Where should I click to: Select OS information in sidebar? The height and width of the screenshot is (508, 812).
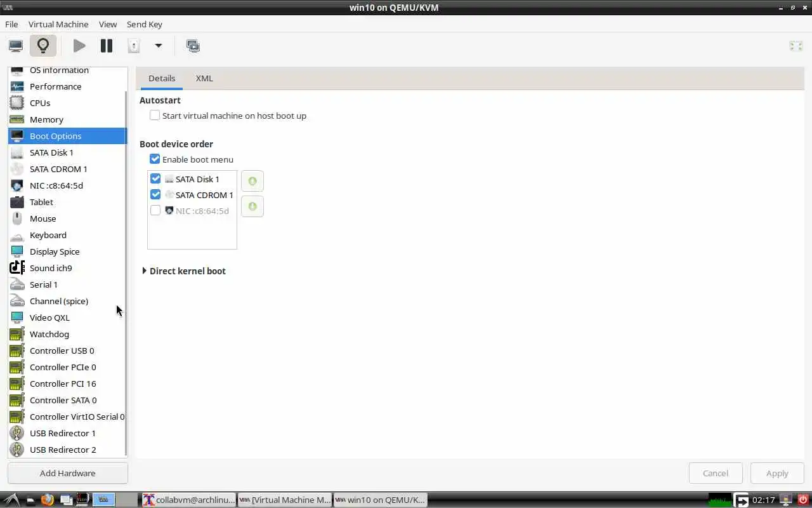[x=67, y=71]
